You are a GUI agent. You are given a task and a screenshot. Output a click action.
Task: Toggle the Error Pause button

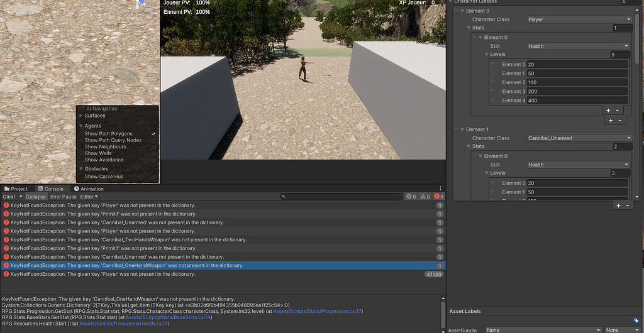[x=63, y=197]
